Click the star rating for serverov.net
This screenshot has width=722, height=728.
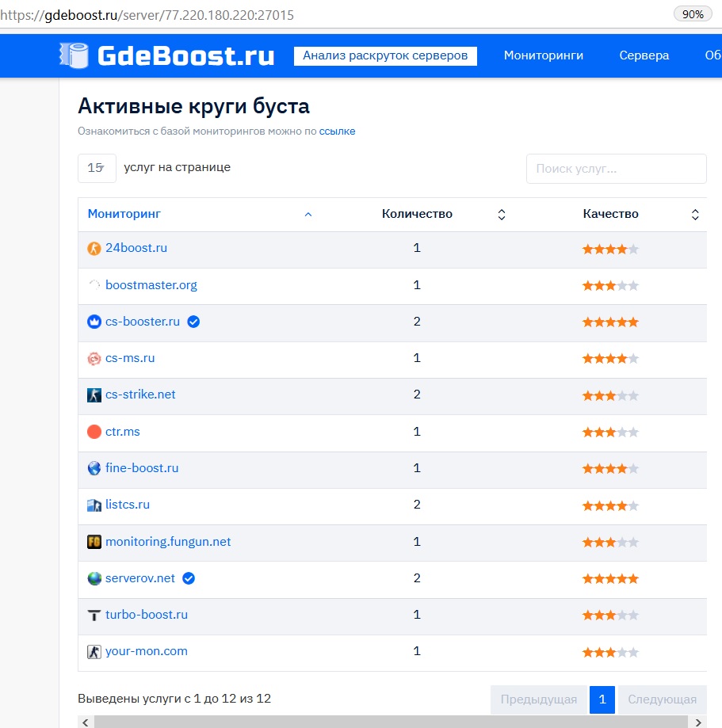pos(610,578)
